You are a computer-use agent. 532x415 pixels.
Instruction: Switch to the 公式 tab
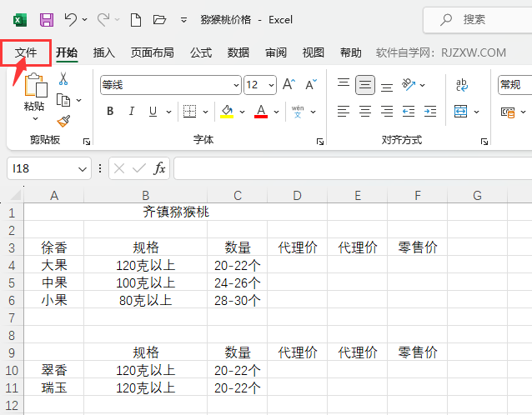[x=201, y=52]
